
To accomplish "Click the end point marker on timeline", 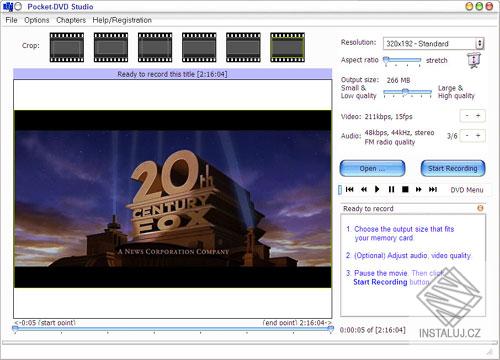I will tap(330, 329).
